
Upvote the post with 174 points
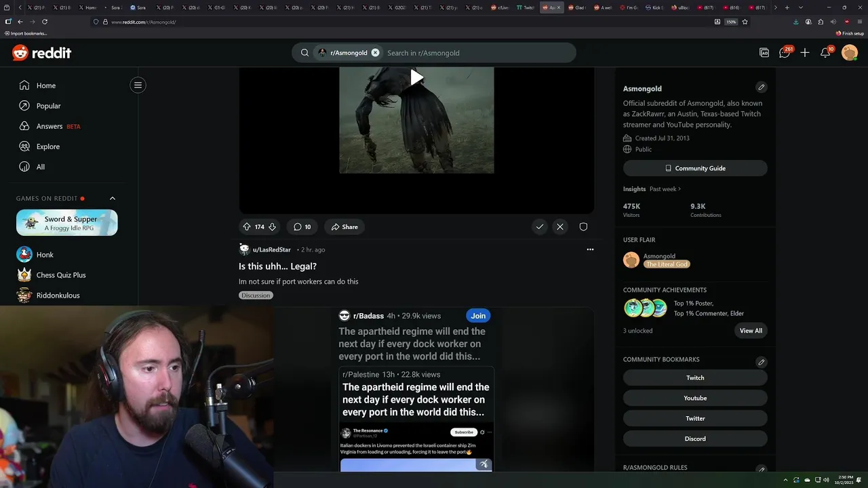pyautogui.click(x=247, y=227)
